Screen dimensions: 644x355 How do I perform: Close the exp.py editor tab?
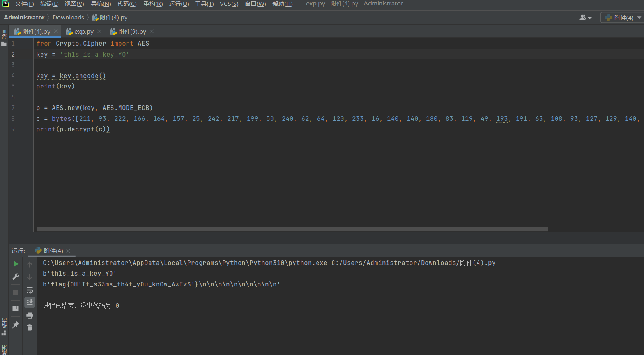pyautogui.click(x=99, y=31)
